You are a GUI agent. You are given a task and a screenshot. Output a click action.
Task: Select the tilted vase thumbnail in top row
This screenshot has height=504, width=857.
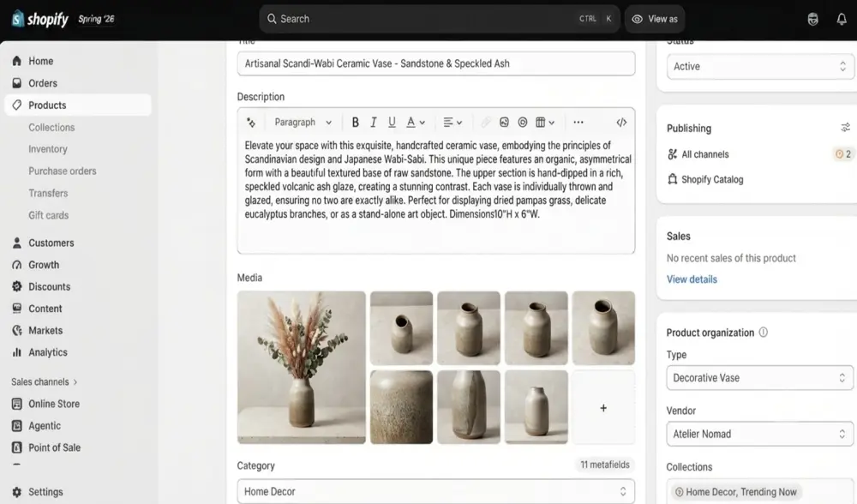tap(401, 328)
